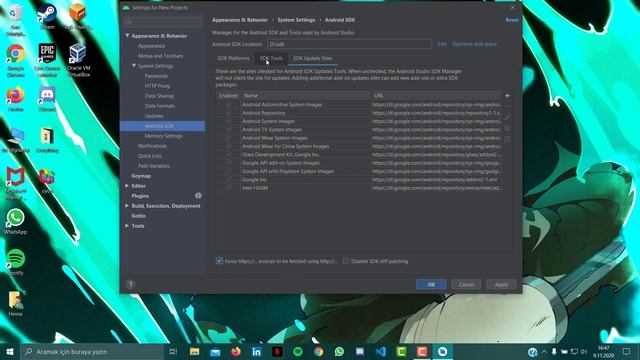Open HTTP Proxy settings
The image size is (640, 360).
coord(157,86)
